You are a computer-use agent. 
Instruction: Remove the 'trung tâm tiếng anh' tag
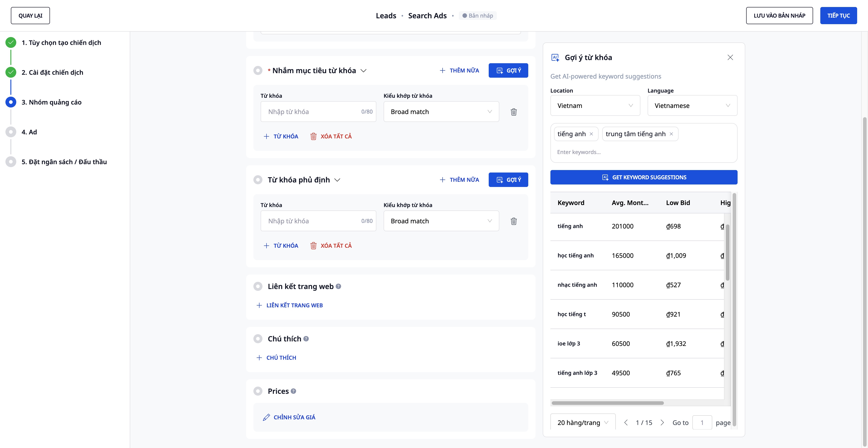click(x=671, y=134)
